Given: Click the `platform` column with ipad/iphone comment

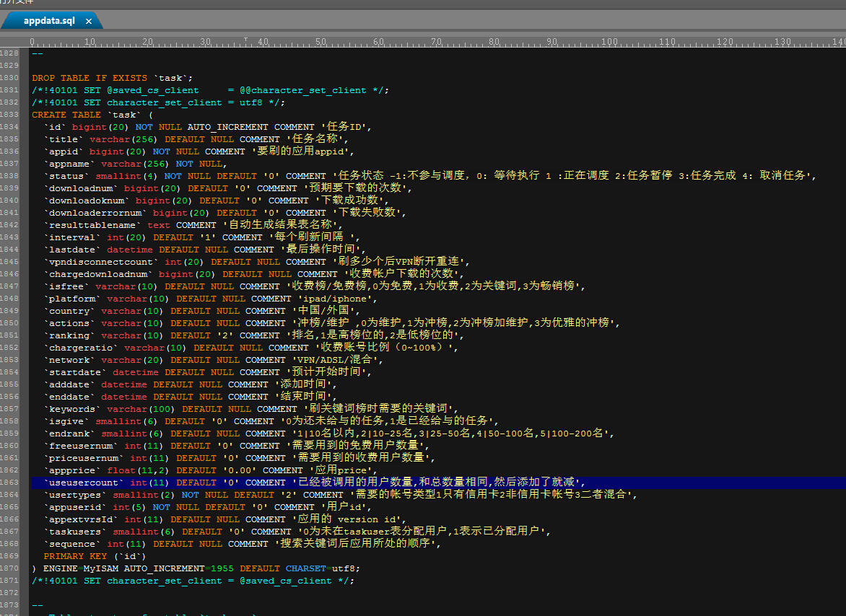Looking at the screenshot, I should click(211, 299).
